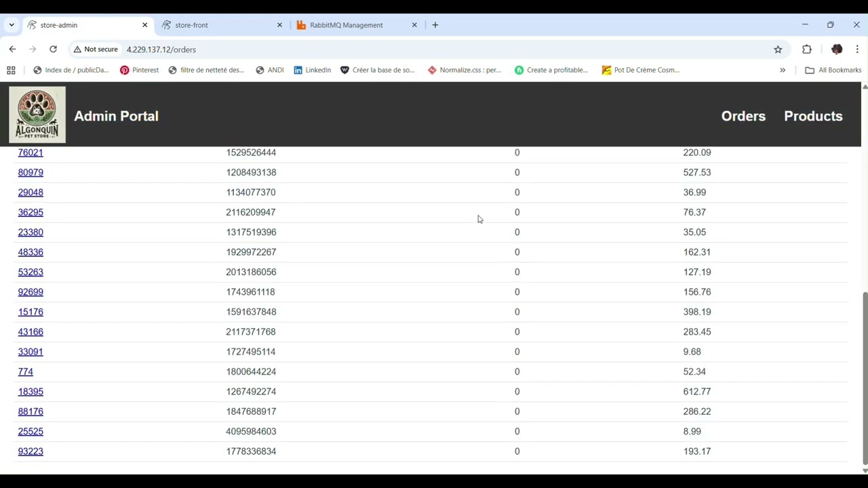Bookmark this page with the star icon
This screenshot has height=488, width=868.
tap(778, 49)
